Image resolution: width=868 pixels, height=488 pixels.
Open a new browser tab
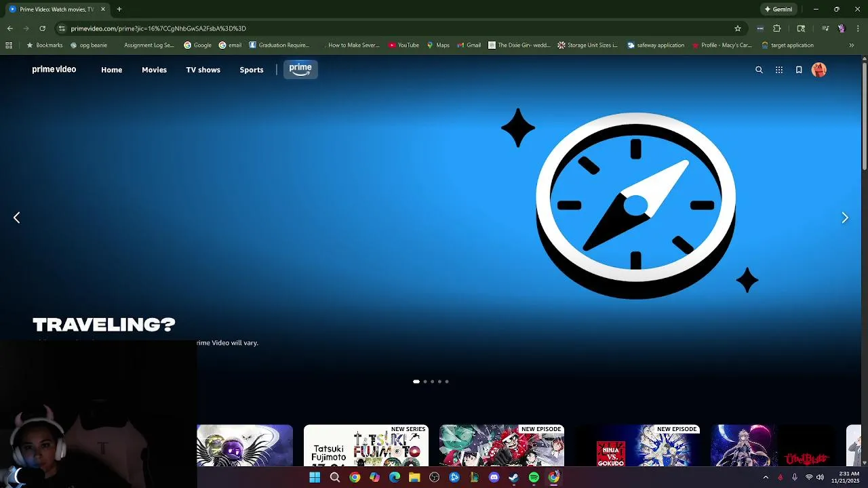119,9
